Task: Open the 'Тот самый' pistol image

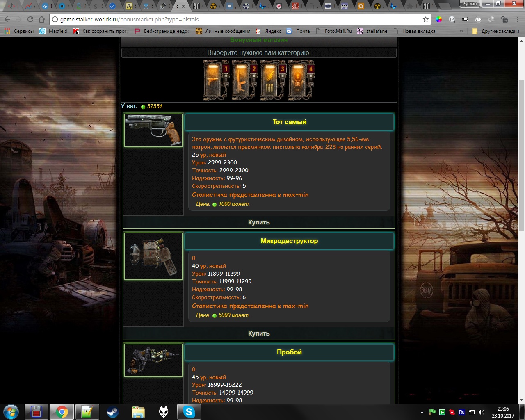Action: coord(153,130)
